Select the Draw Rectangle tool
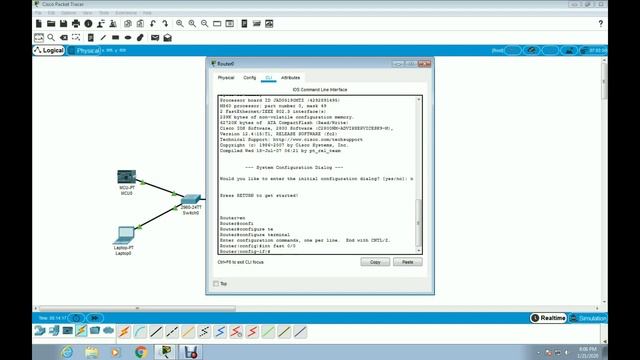Screen dimensions: 640x360 coord(116,38)
